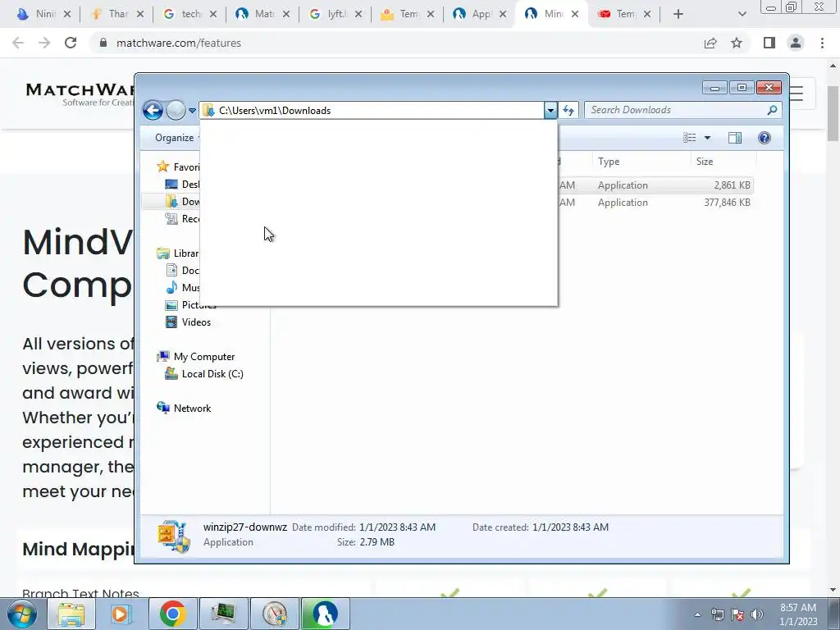Go back in Chrome
Viewport: 840px width, 630px height.
click(18, 43)
